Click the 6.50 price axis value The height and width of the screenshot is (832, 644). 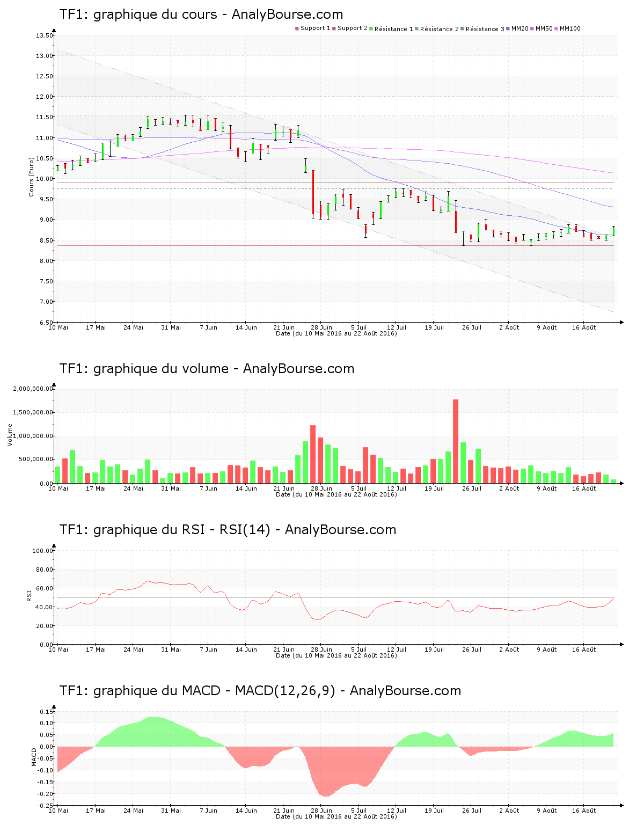46,323
